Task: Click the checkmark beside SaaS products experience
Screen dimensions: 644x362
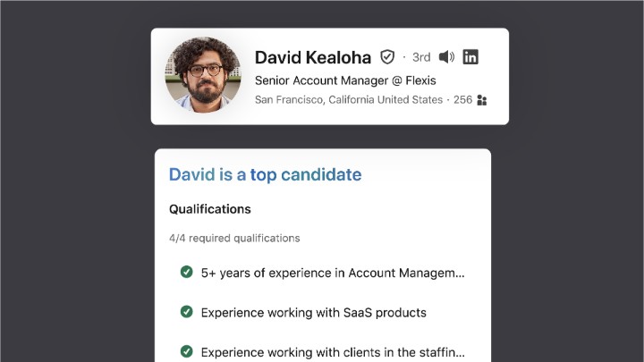Action: pyautogui.click(x=186, y=312)
